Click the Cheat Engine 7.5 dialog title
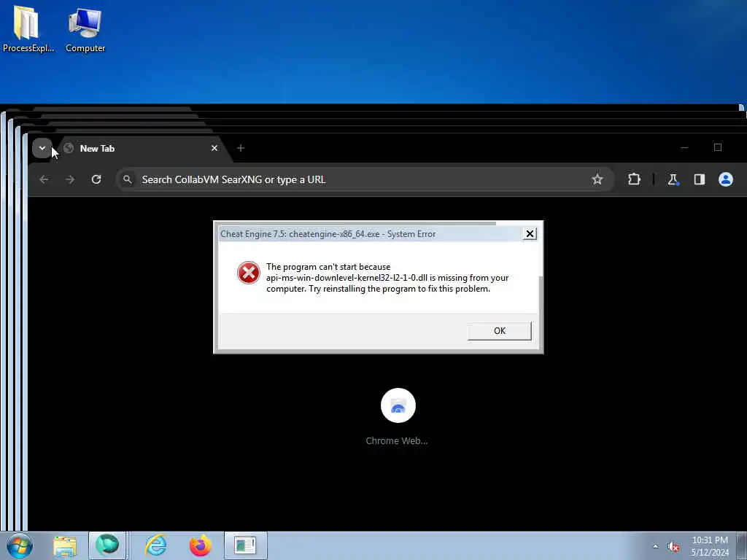The width and height of the screenshot is (747, 560). click(328, 234)
